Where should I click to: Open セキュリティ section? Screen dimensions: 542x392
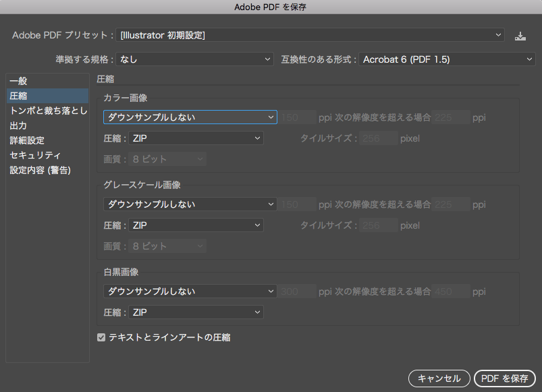(x=35, y=155)
